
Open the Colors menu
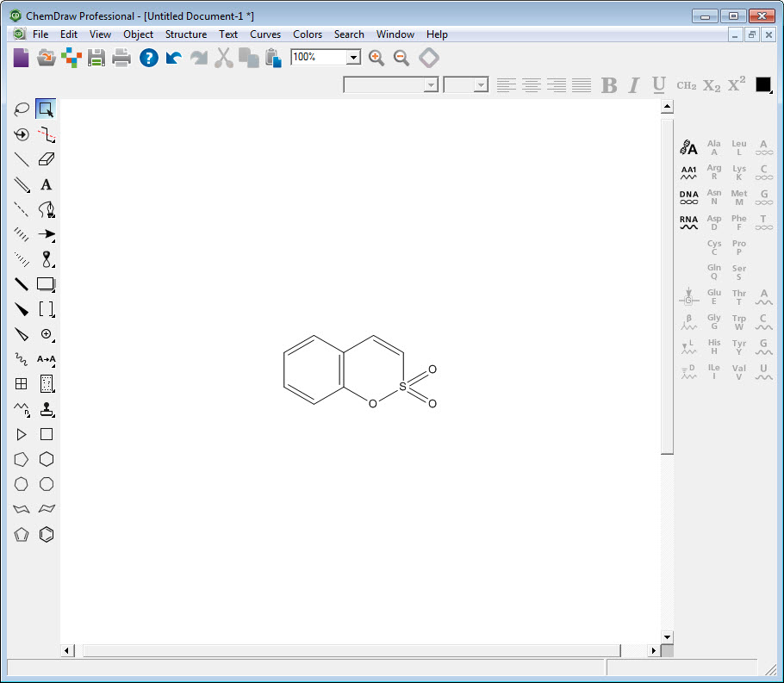click(x=308, y=34)
